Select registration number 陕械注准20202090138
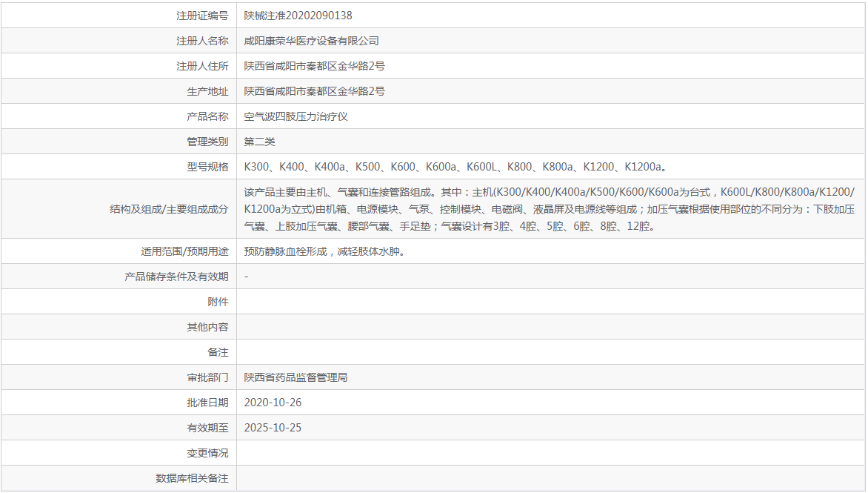Image resolution: width=868 pixels, height=493 pixels. coord(298,16)
